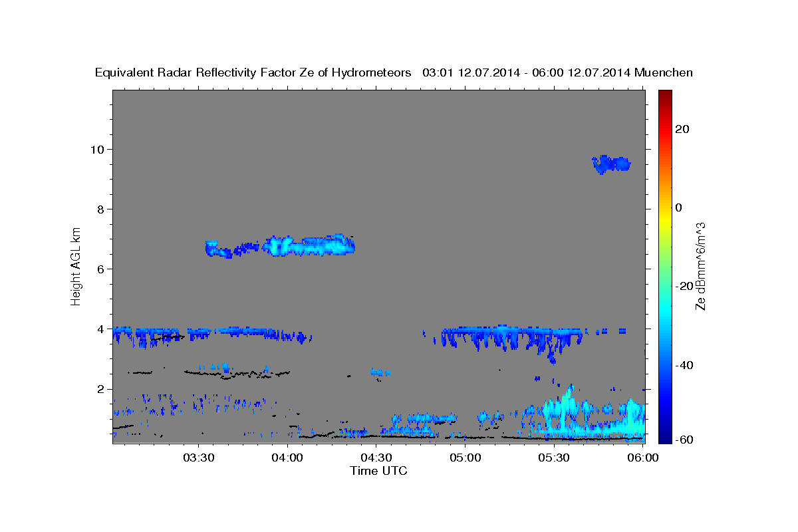Click the station name 'Muenchen' in the title
The image size is (798, 532).
(664, 72)
